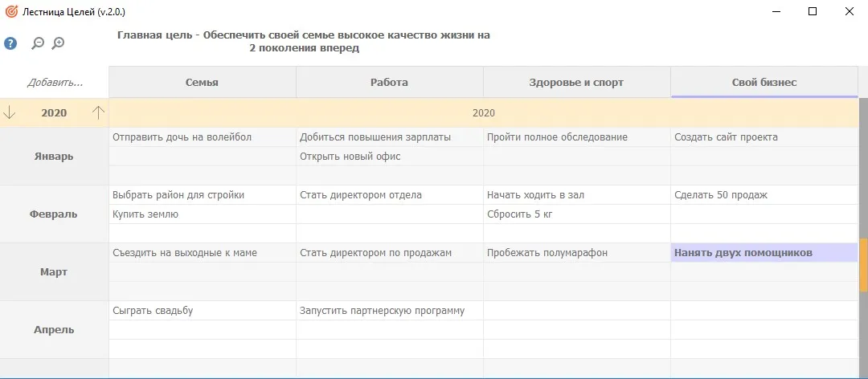Open the Здоровье и спорт column
Viewport: 868px width, 379px height.
click(x=576, y=82)
